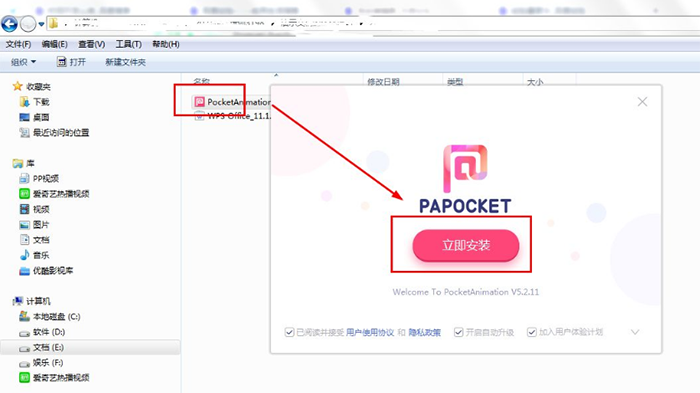Click 爱奇艺热播视频 under 计算机
The height and width of the screenshot is (393, 700).
click(x=54, y=378)
